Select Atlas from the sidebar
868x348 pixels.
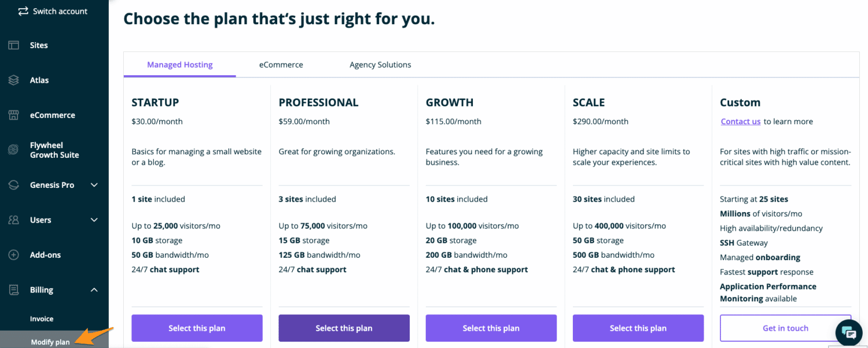click(x=41, y=80)
